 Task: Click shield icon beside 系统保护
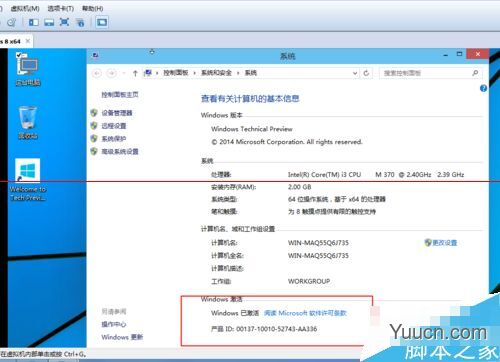[x=94, y=138]
